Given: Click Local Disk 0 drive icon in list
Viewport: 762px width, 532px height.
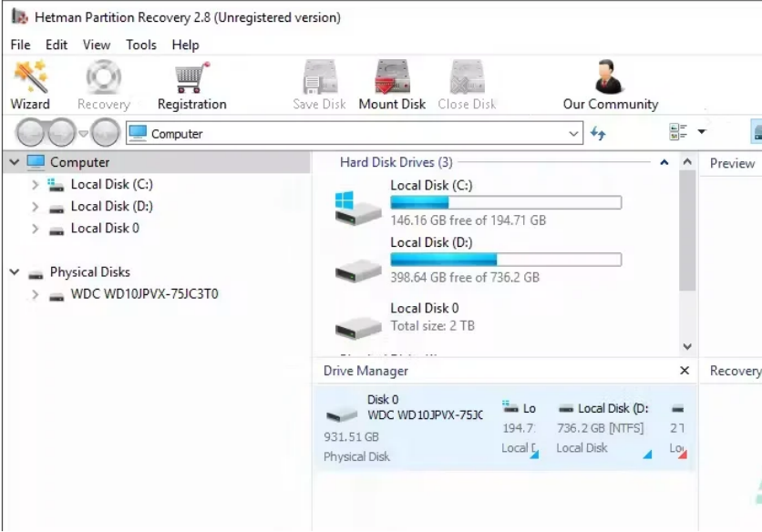Looking at the screenshot, I should [x=358, y=328].
